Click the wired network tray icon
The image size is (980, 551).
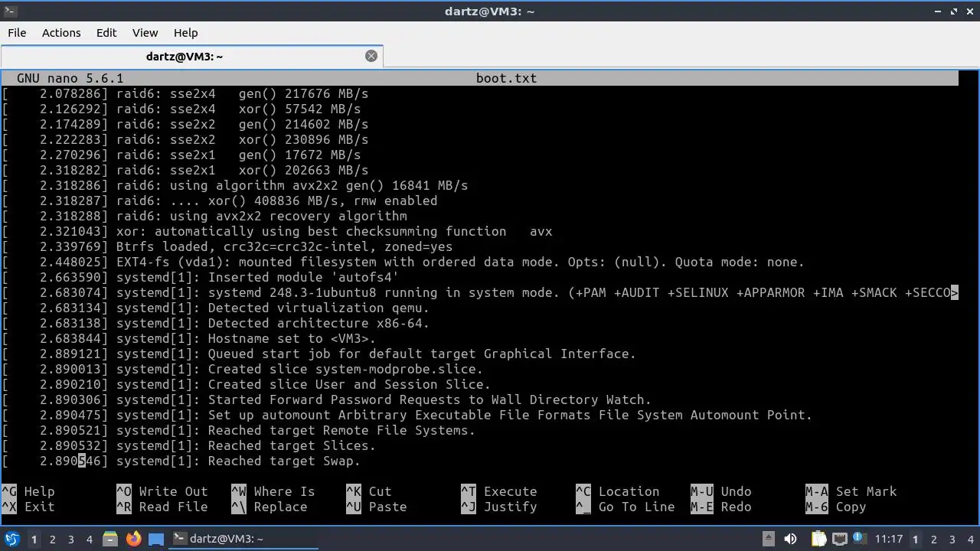pyautogui.click(x=839, y=539)
